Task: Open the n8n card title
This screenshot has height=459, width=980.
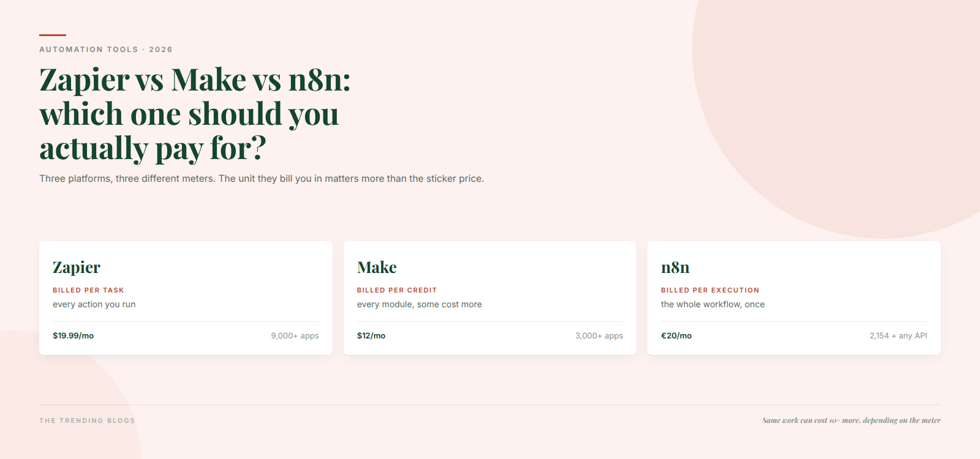Action: (x=675, y=267)
